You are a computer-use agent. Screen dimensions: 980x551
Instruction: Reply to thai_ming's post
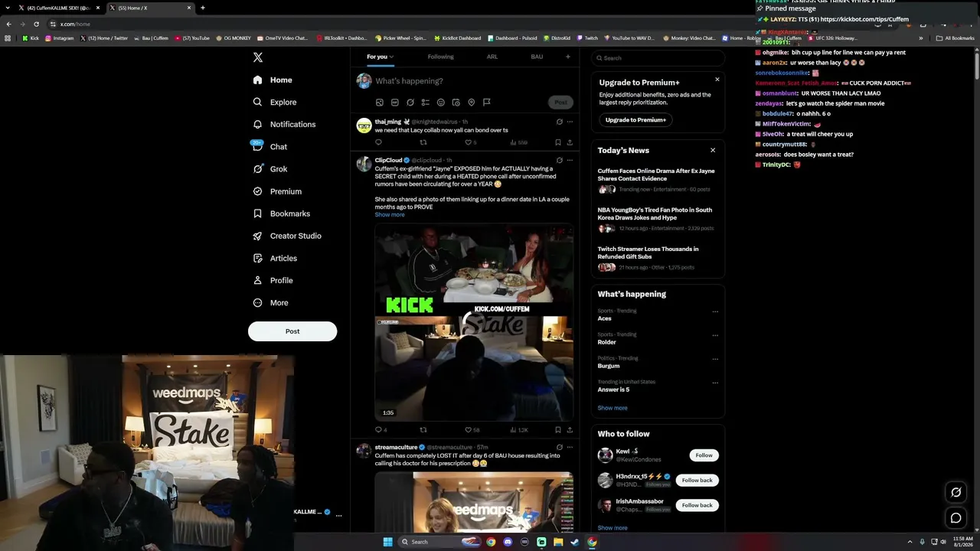378,142
